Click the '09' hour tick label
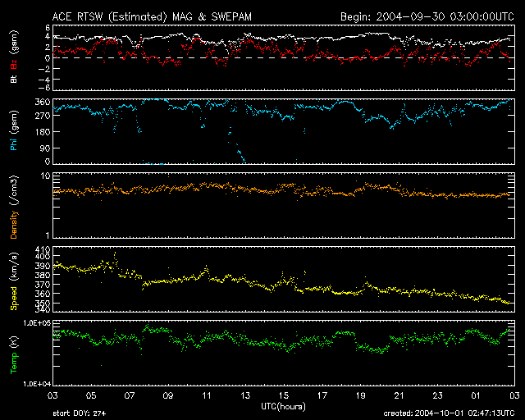Screen dimensions: 525x420 point(168,395)
